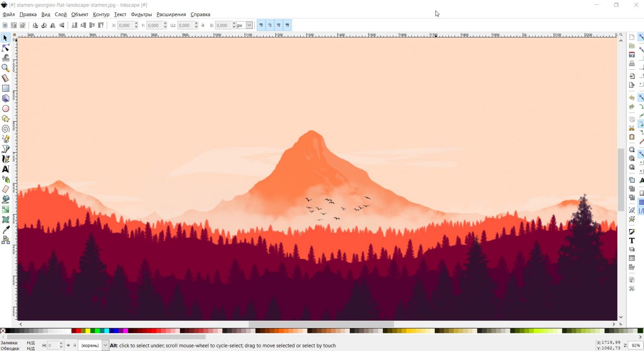Toggle guide lock at ruler corner
Viewport: 644px width, 351px height.
tap(14, 35)
